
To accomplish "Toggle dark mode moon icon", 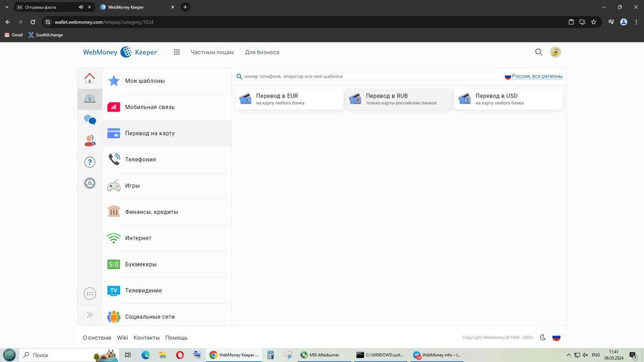I will (x=543, y=337).
